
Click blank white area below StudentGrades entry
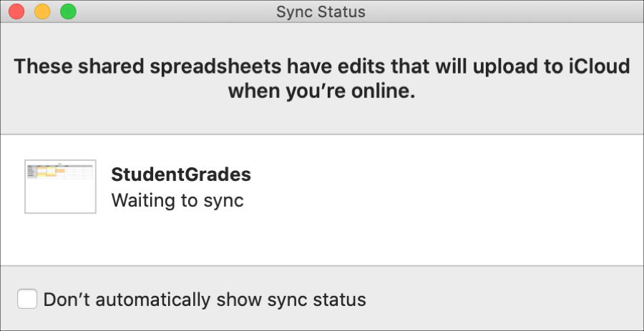point(322,242)
